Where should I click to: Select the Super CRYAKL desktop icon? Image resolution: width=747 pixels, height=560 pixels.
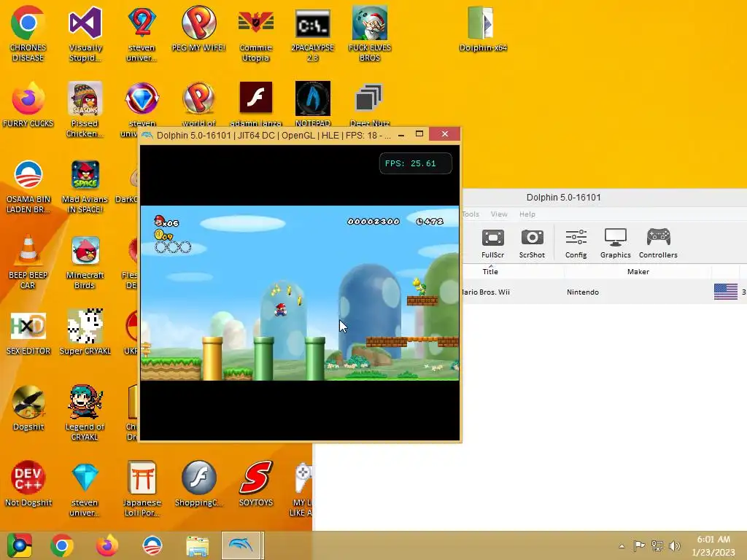[x=85, y=332]
